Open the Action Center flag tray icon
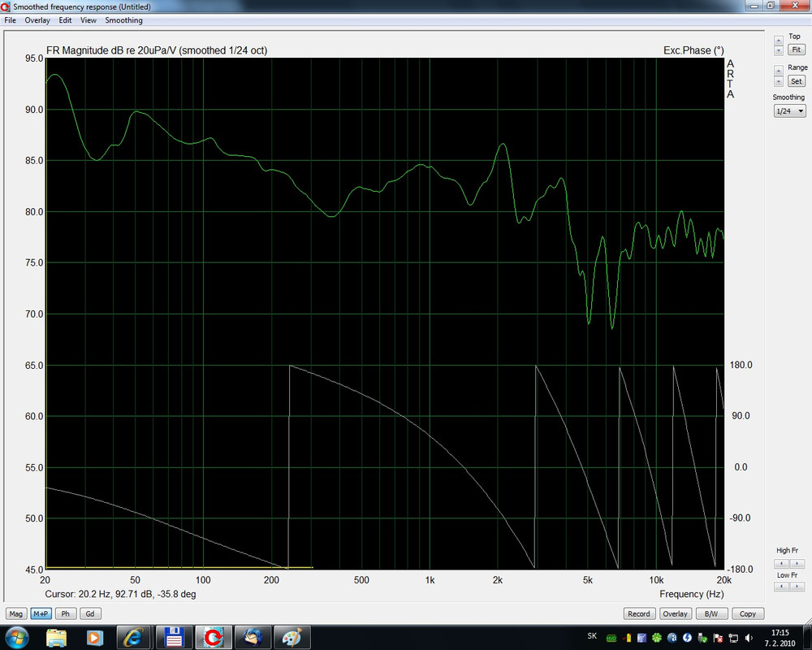 click(x=718, y=638)
